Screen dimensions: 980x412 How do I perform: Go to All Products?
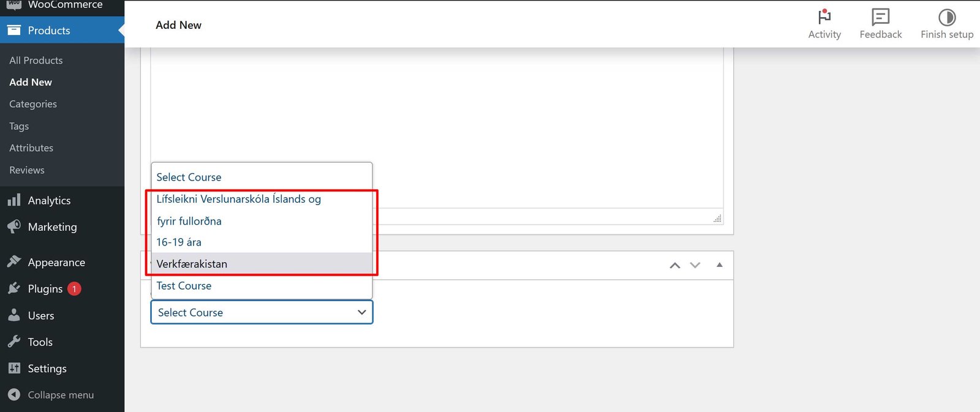36,60
